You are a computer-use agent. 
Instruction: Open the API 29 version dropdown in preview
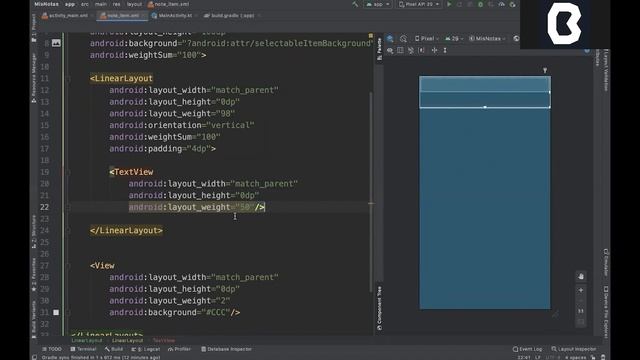coord(453,38)
